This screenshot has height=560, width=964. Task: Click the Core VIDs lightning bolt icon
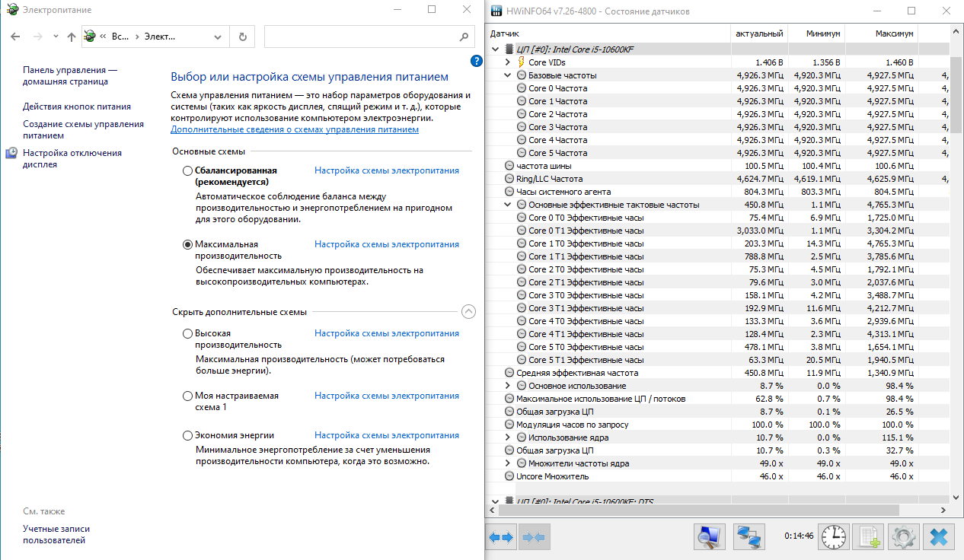click(522, 62)
